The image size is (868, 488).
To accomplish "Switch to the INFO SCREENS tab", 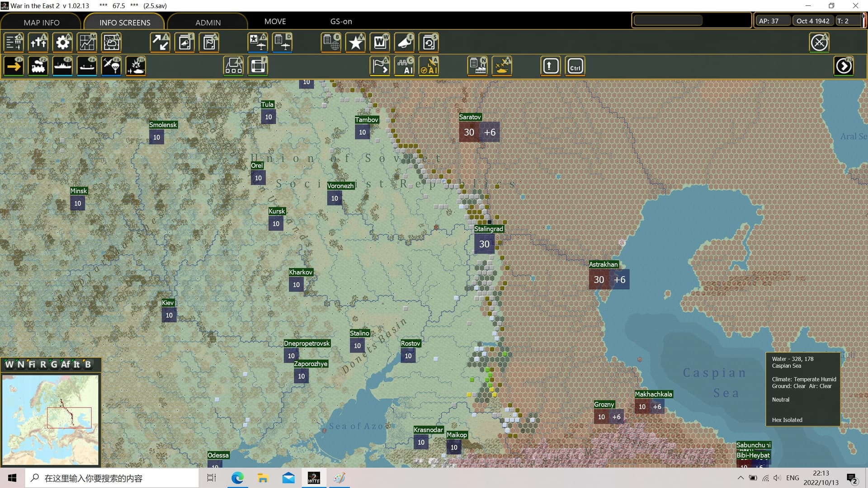I will (125, 22).
